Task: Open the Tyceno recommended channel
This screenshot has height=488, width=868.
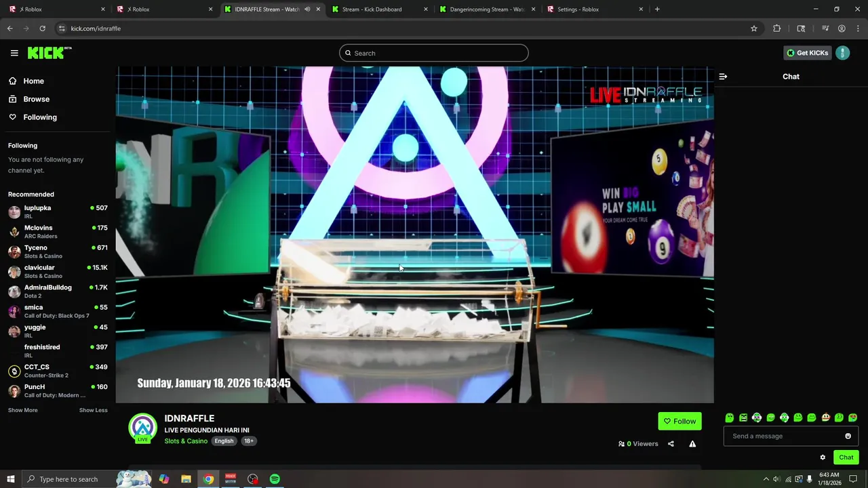Action: point(58,251)
